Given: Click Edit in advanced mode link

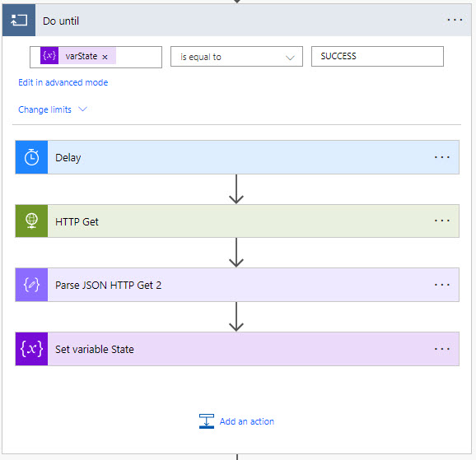Looking at the screenshot, I should (x=63, y=82).
